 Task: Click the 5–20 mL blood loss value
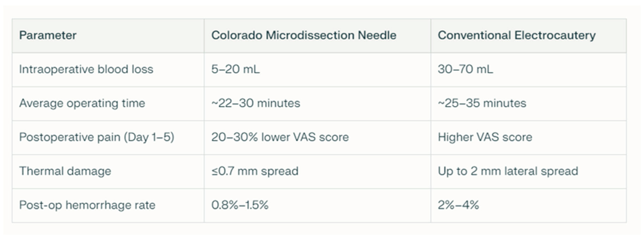[x=235, y=69]
